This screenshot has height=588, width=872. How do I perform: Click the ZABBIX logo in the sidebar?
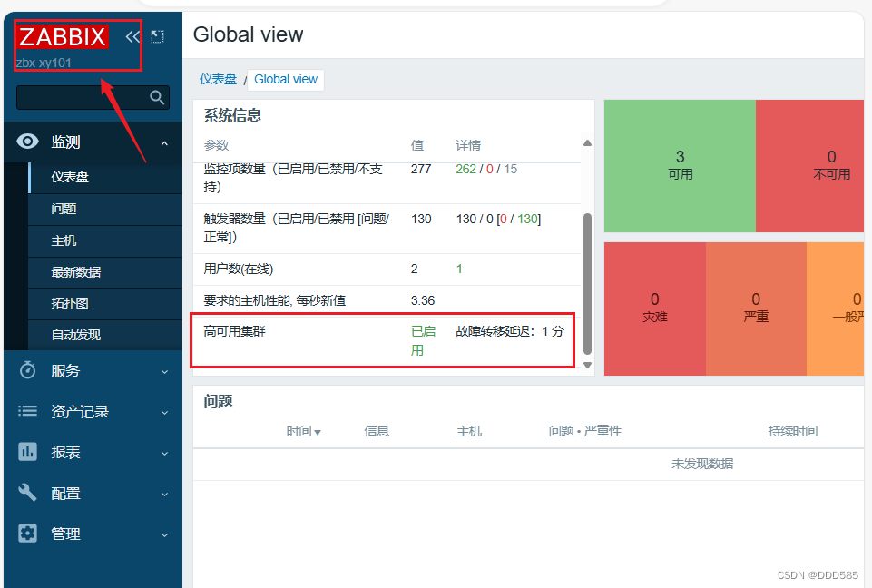62,37
